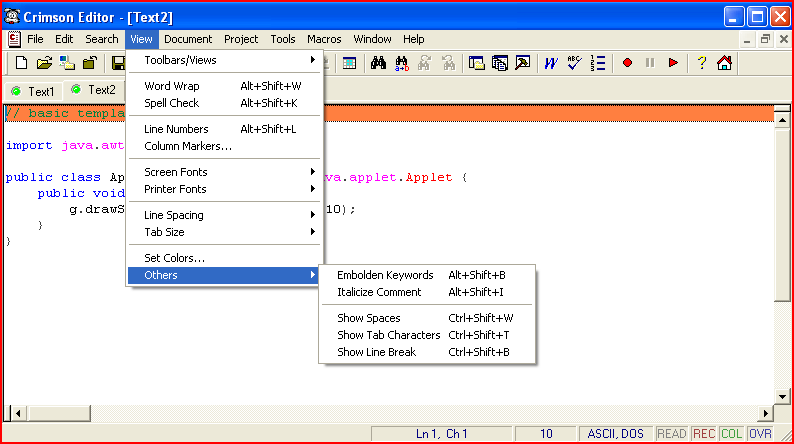Click the Open remote file icon

click(67, 63)
